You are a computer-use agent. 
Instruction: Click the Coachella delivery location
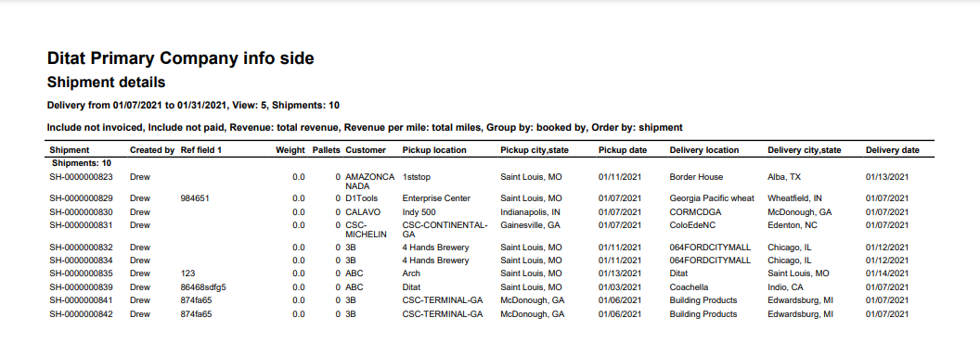(x=689, y=287)
